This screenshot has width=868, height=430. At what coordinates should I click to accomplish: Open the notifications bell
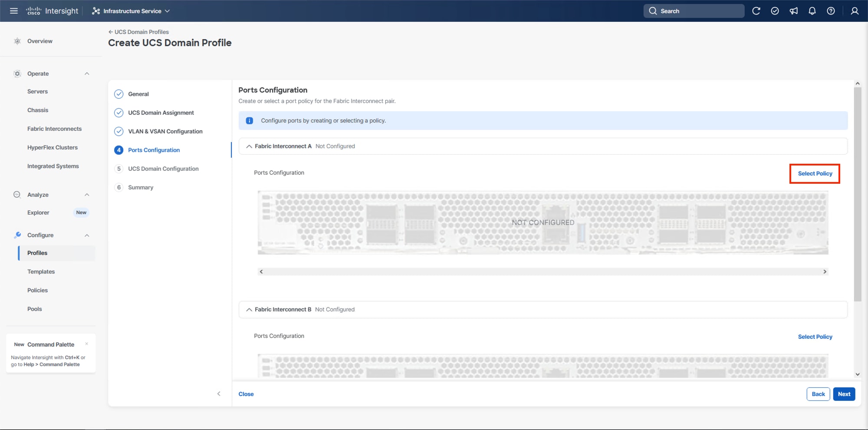click(812, 11)
